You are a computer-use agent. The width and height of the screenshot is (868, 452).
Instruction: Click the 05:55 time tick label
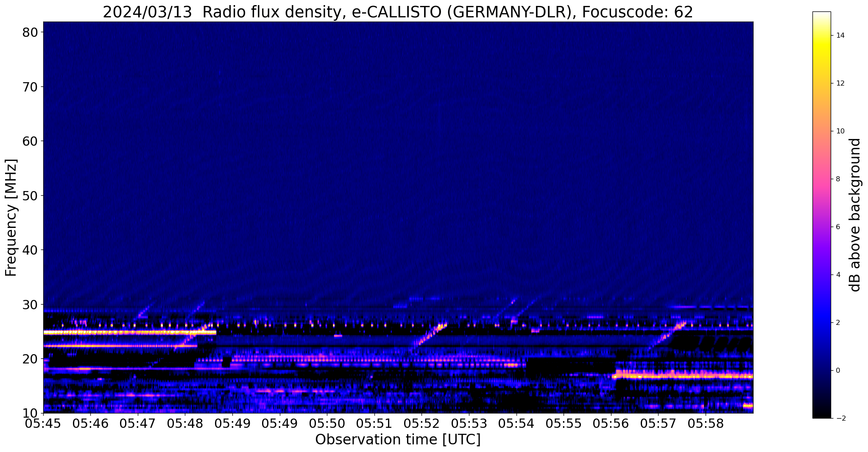(564, 424)
